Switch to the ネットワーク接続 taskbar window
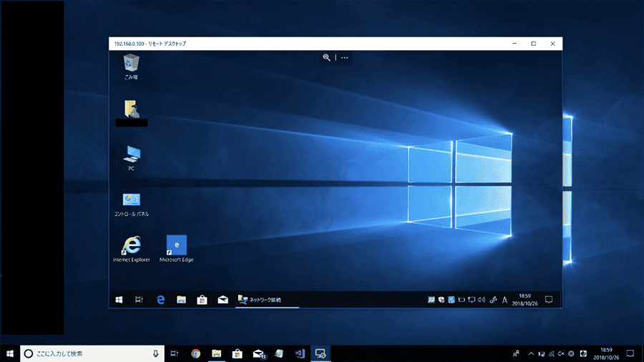 click(267, 300)
